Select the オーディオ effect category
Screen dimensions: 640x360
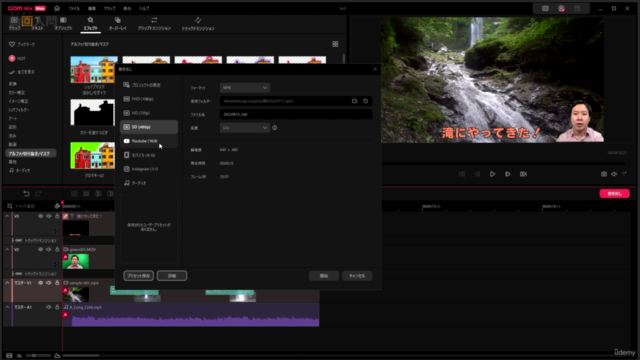pos(20,170)
